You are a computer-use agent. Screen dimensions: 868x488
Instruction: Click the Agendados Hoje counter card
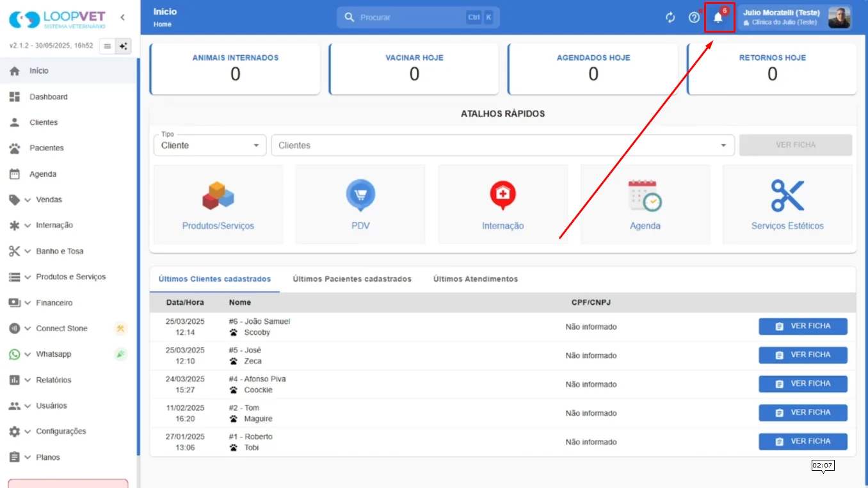(x=593, y=69)
